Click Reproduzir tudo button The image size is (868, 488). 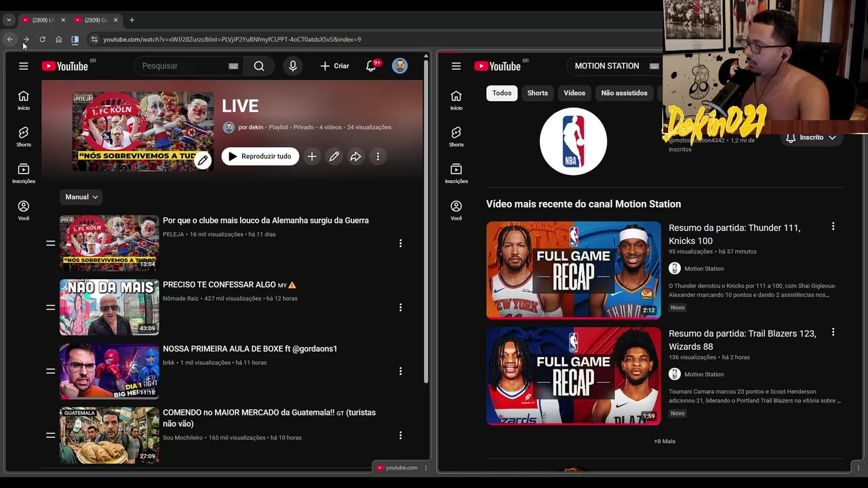click(x=260, y=157)
